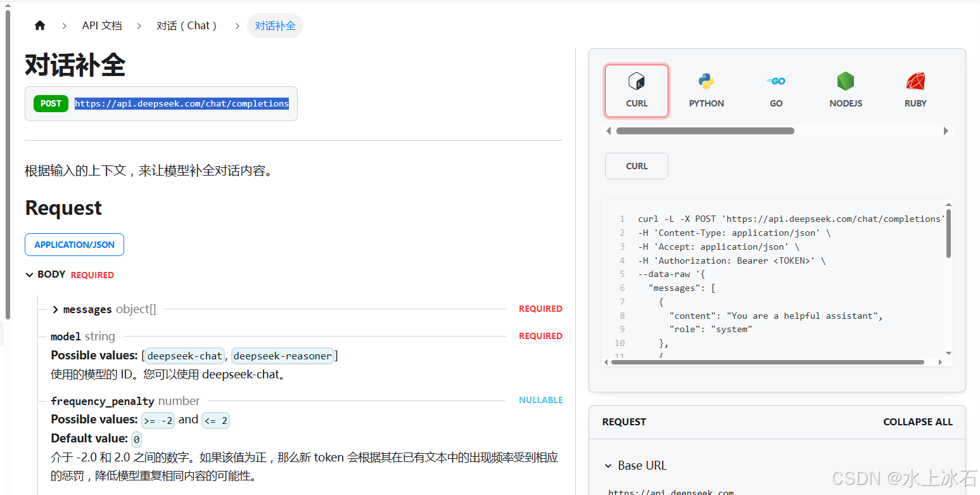Click the model string field name
Image resolution: width=980 pixels, height=495 pixels.
point(66,336)
